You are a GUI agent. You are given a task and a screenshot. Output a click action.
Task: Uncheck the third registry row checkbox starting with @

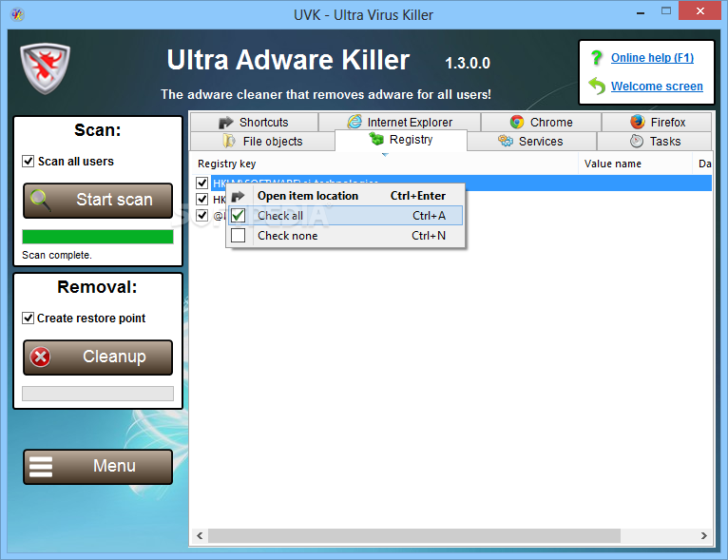pos(201,216)
